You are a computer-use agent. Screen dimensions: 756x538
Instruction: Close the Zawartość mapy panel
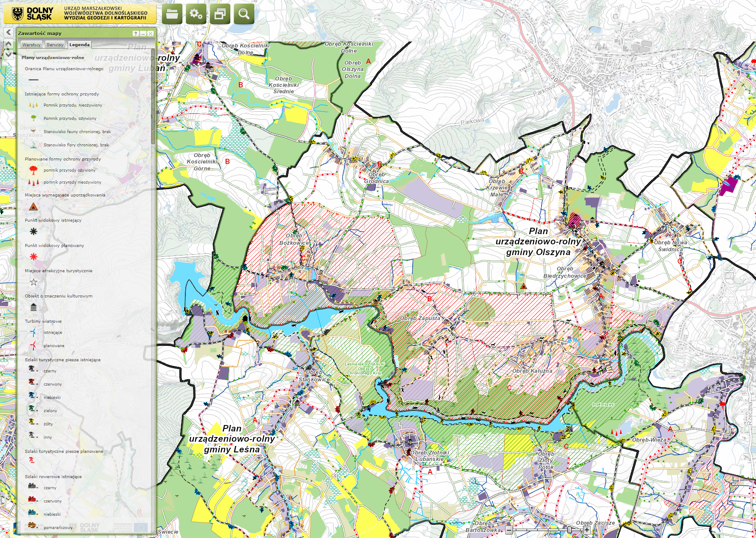point(150,33)
